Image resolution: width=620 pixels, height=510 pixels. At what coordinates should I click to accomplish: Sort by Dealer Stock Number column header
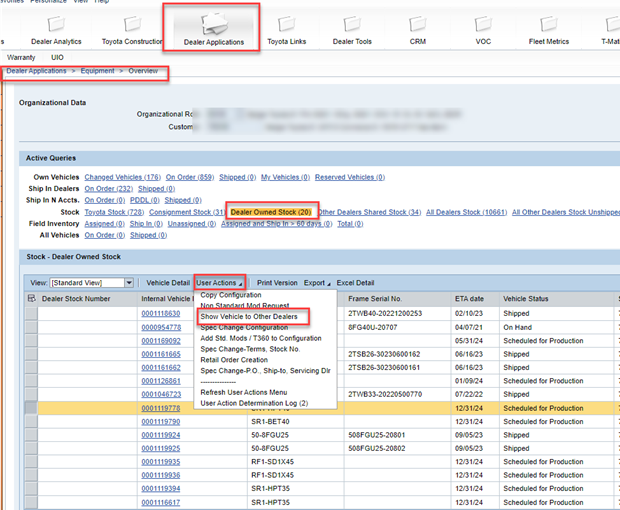click(x=76, y=299)
